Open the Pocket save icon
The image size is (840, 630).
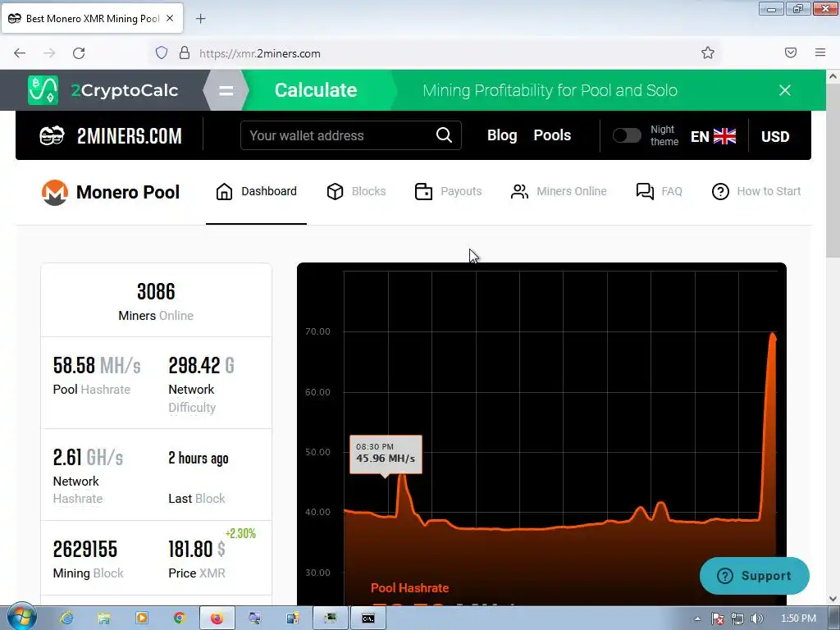pos(791,52)
